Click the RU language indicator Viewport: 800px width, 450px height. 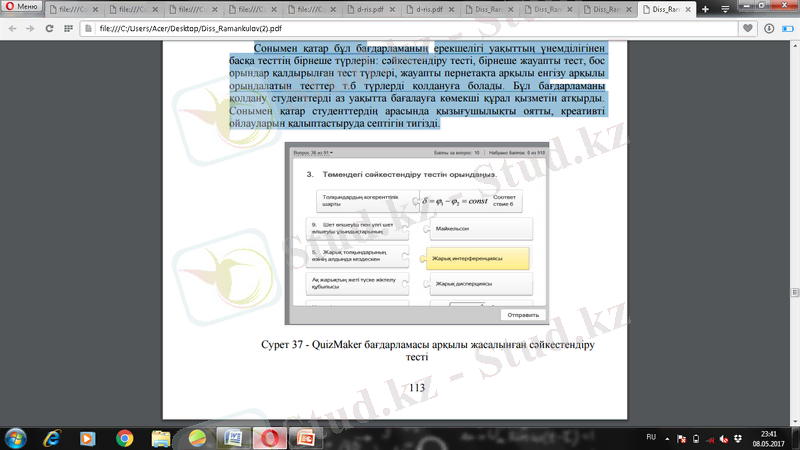(650, 437)
